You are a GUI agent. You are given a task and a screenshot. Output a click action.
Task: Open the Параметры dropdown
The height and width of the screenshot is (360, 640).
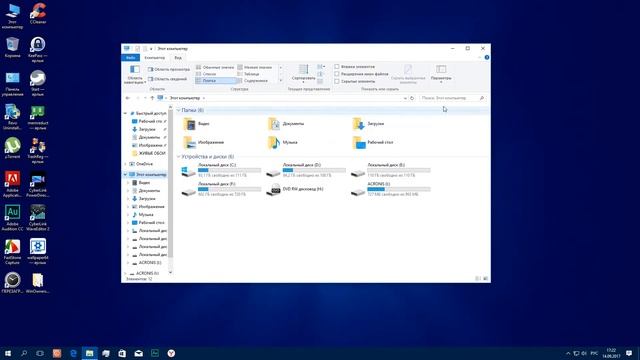[x=441, y=74]
